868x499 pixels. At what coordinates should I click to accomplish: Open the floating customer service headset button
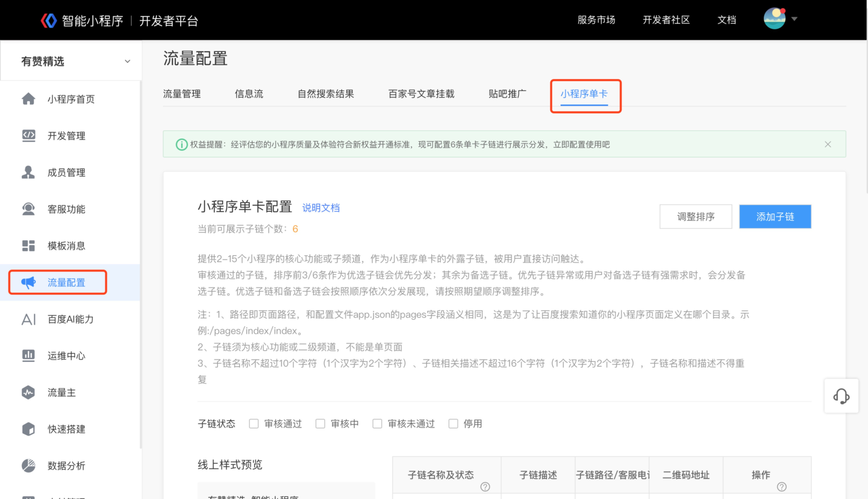click(841, 396)
